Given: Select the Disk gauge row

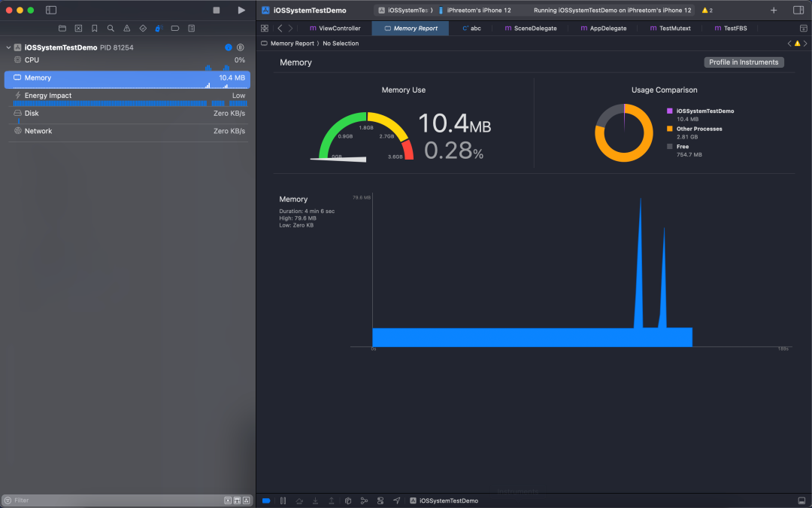Looking at the screenshot, I should coord(127,114).
